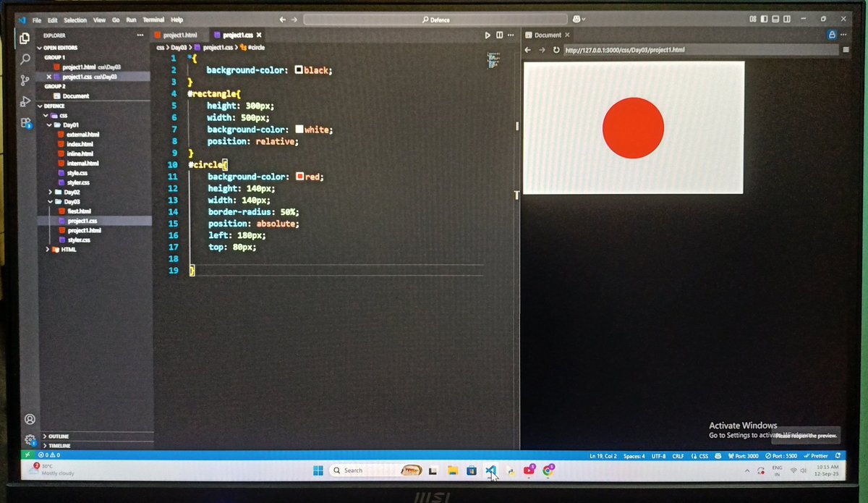Toggle the bottom panel layout button
This screenshot has width=868, height=503.
775,19
